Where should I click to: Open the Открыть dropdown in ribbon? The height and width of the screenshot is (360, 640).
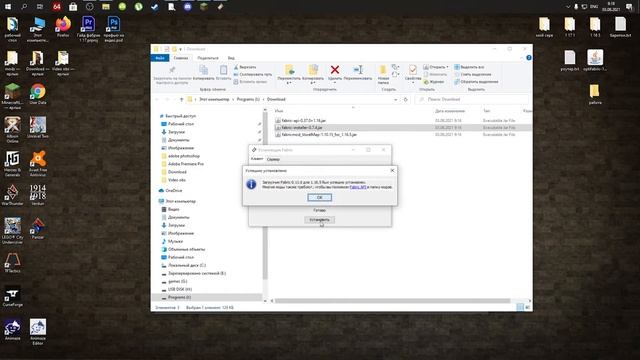coord(436,67)
